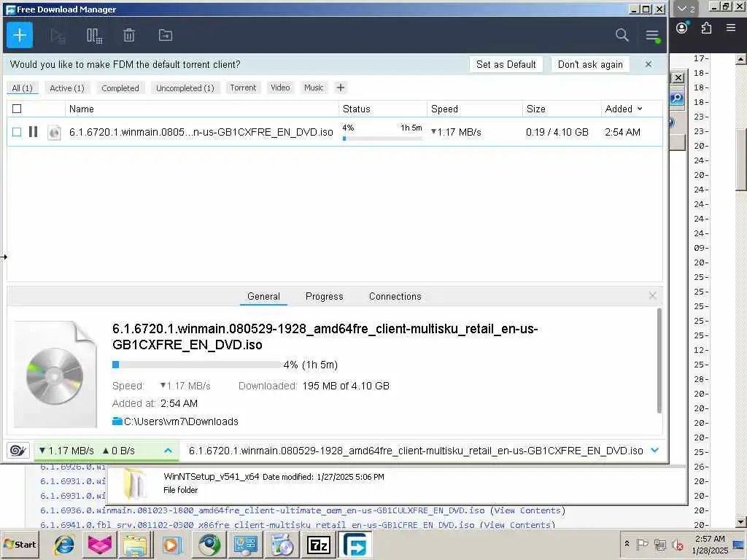Image resolution: width=747 pixels, height=560 pixels.
Task: Open the browser hamburger menu
Action: 731,28
